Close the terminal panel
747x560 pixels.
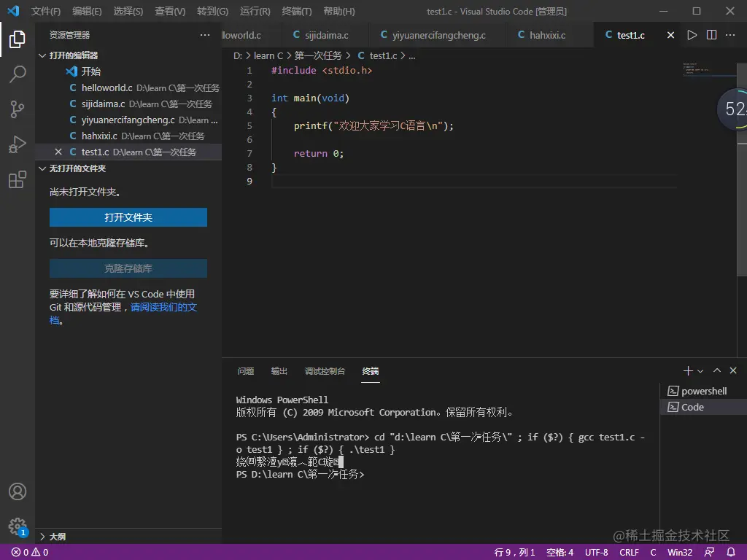pos(733,370)
